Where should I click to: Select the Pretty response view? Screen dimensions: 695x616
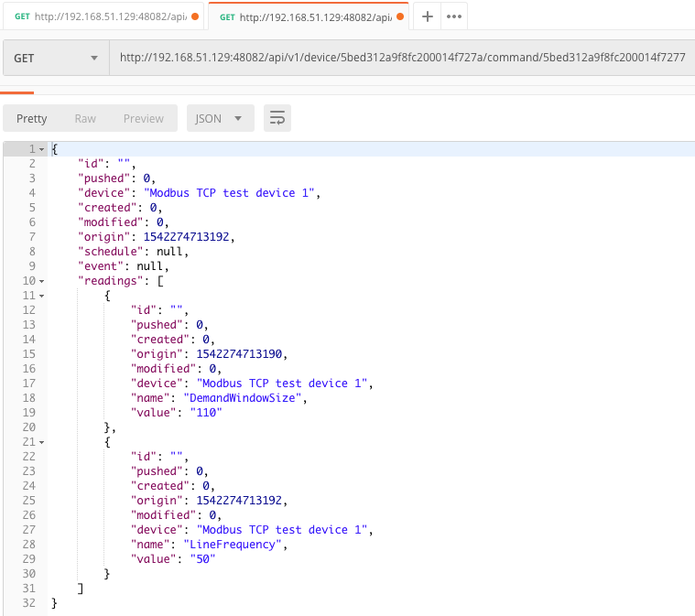pyautogui.click(x=32, y=119)
